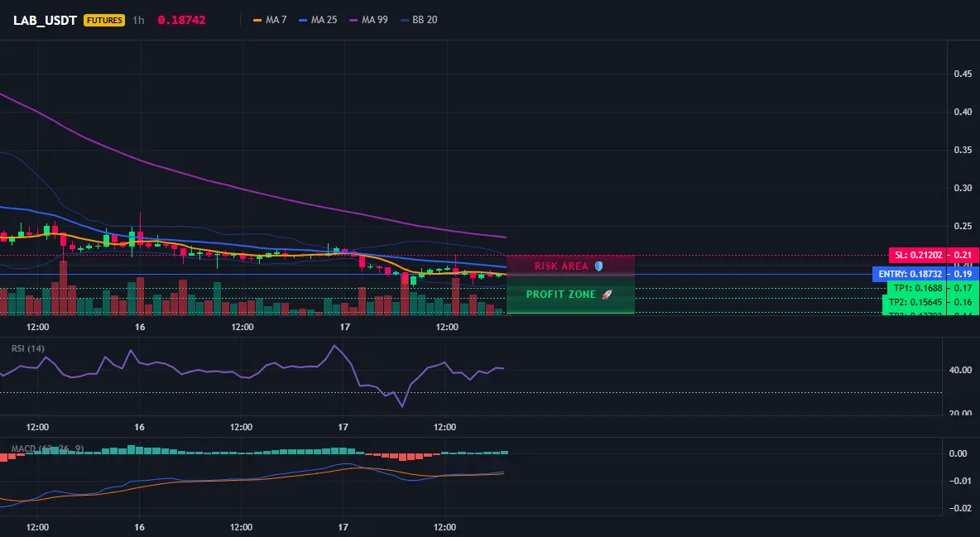Screen dimensions: 980x537
Task: Toggle the BB 20 Bollinger Bands legend
Action: (419, 20)
